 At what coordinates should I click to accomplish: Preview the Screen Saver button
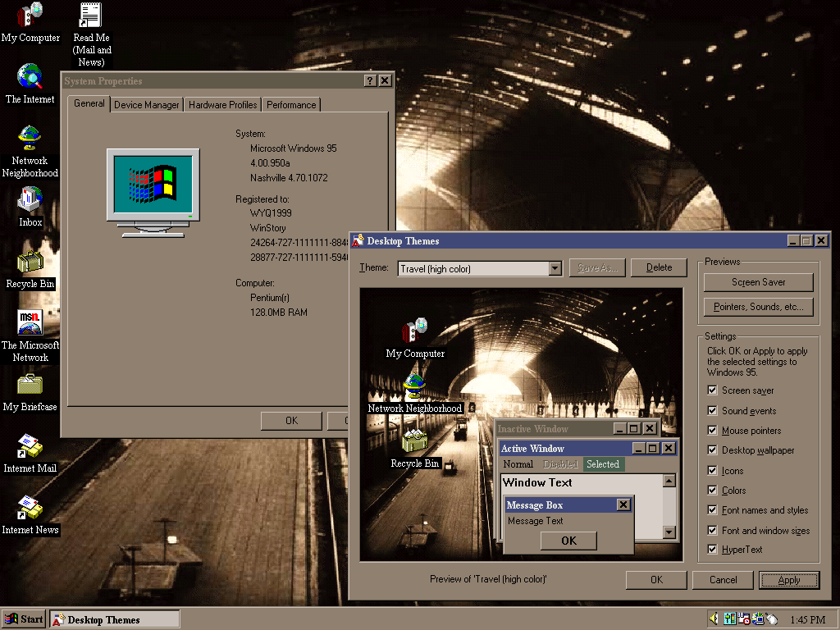(758, 282)
